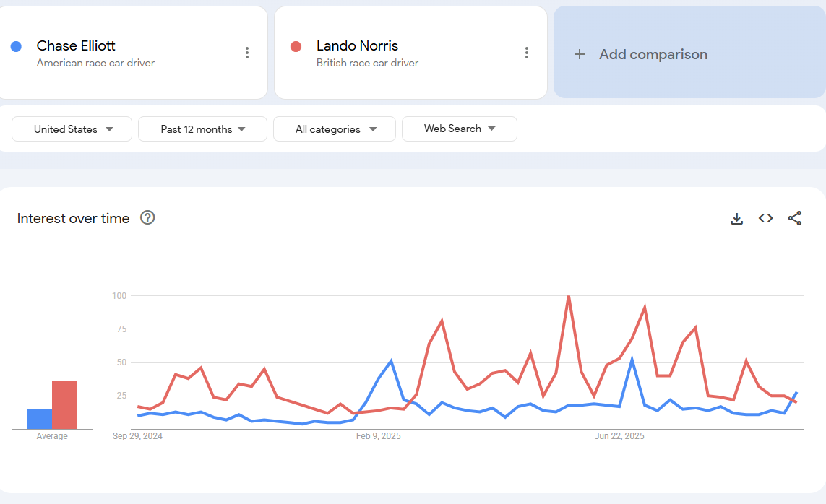
Task: Download the Interest over time CSV
Action: [x=737, y=218]
